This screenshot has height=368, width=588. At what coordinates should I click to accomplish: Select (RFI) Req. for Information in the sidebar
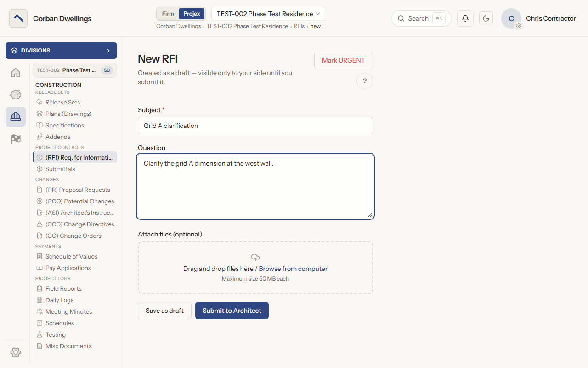pos(75,157)
